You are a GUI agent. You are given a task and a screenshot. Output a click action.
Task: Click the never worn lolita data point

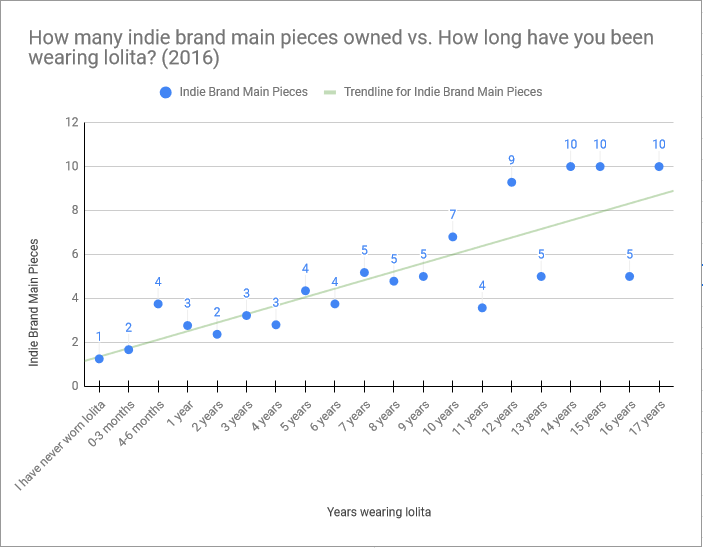coord(99,358)
